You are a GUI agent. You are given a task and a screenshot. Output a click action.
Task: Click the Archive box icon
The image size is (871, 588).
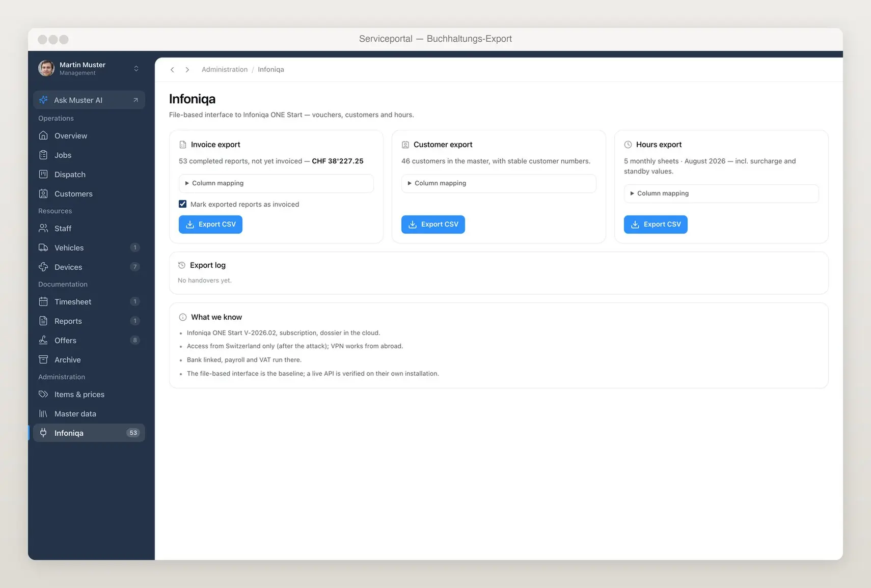pyautogui.click(x=43, y=359)
